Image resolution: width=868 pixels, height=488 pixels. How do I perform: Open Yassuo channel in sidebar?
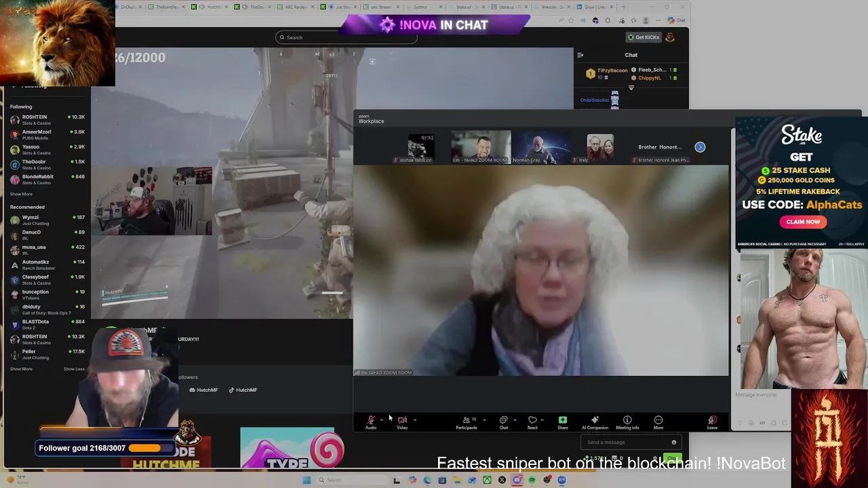coord(47,149)
